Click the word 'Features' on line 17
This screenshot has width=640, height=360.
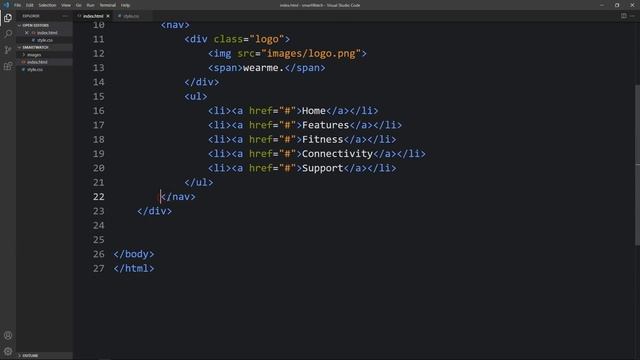[326, 125]
